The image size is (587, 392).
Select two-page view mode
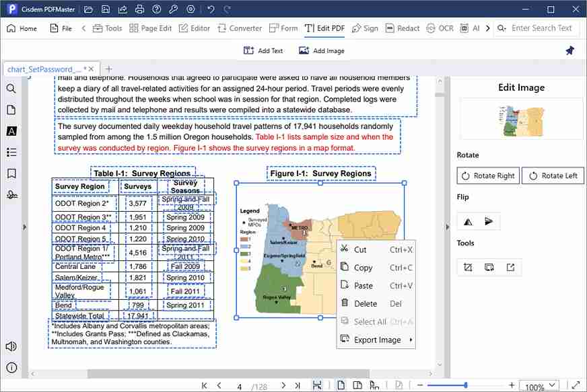click(357, 386)
